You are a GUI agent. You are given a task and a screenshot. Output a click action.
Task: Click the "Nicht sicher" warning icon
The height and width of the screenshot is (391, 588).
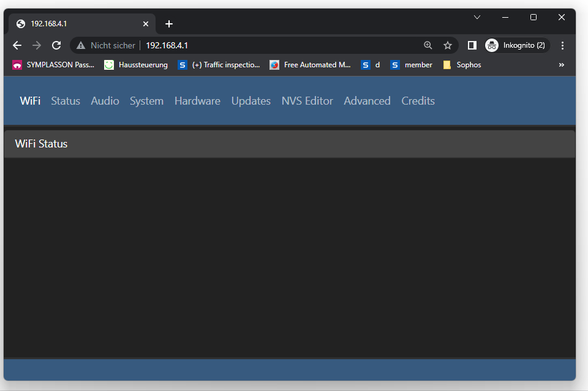(81, 45)
